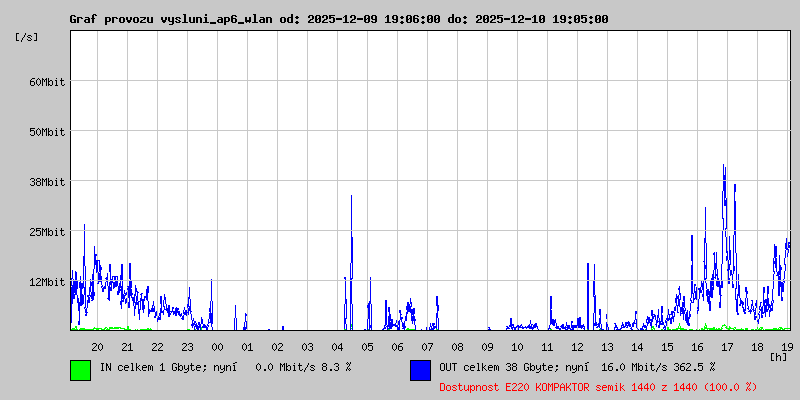This screenshot has width=800, height=400.
Task: Click x-axis hour label '15'
Action: tap(667, 347)
